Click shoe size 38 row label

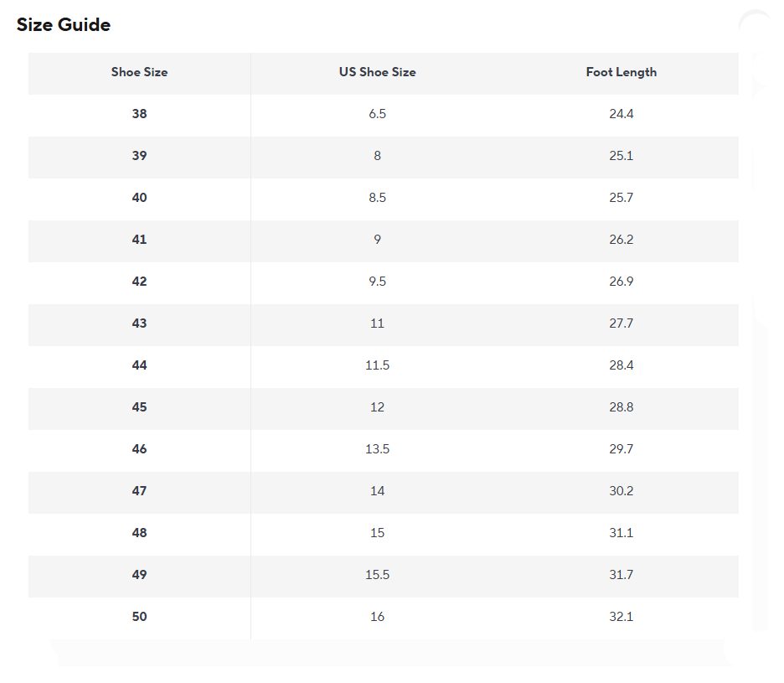click(x=140, y=114)
